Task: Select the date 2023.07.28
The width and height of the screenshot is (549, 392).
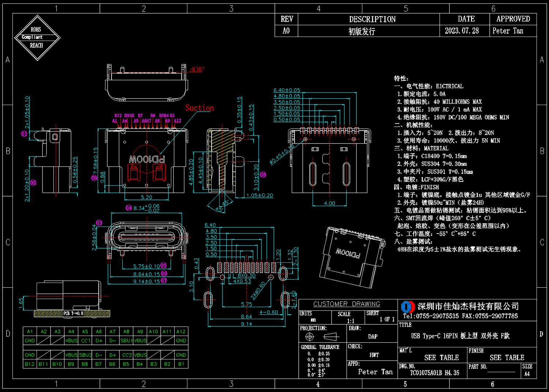Action: 462,31
